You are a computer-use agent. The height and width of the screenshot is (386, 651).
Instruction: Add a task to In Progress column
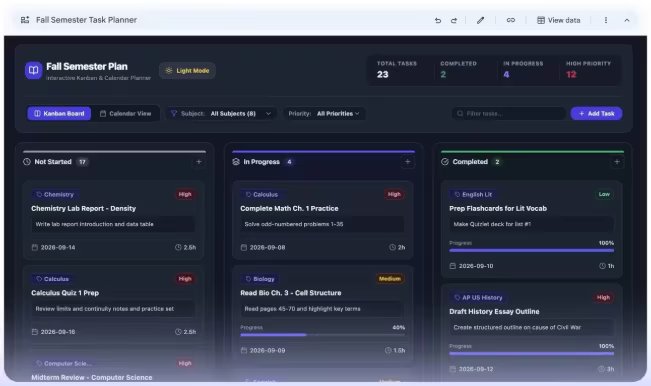(x=408, y=162)
